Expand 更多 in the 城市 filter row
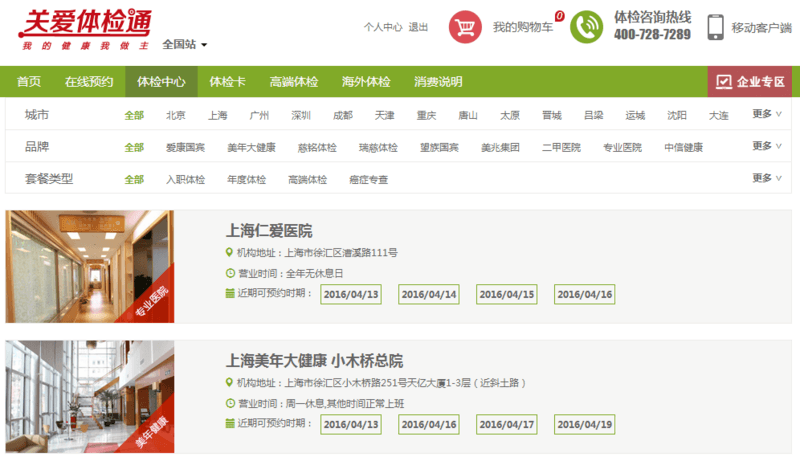Screen dimensions: 800x461 coord(767,114)
